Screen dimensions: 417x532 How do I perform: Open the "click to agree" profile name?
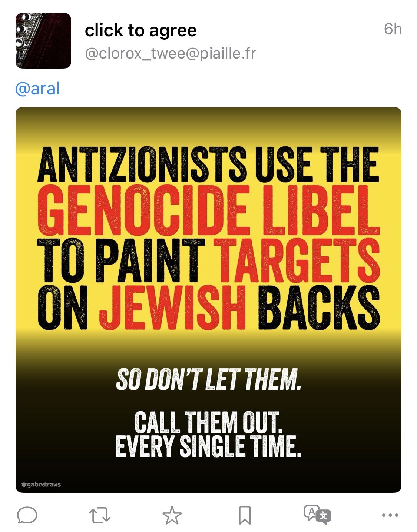click(141, 30)
